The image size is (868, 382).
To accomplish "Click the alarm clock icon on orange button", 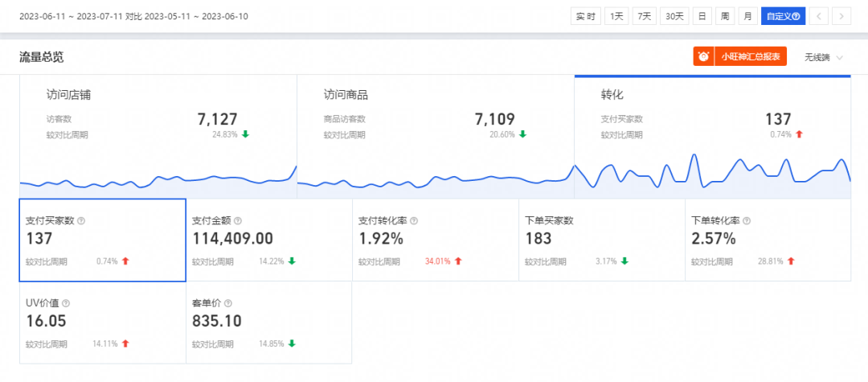I will click(x=703, y=56).
